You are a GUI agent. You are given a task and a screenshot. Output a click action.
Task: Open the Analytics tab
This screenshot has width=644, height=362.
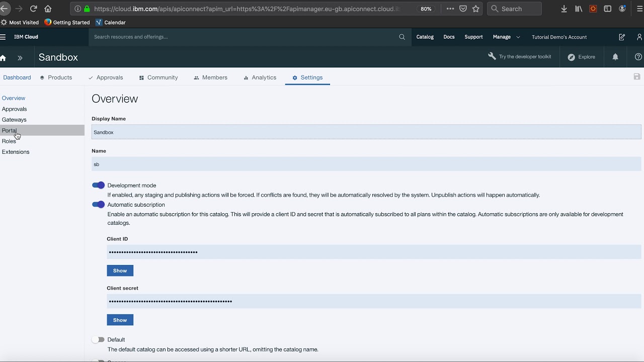click(x=260, y=77)
